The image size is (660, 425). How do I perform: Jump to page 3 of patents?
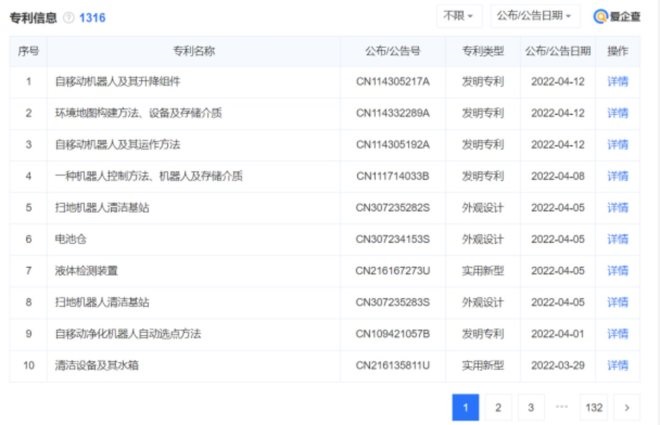click(x=531, y=407)
